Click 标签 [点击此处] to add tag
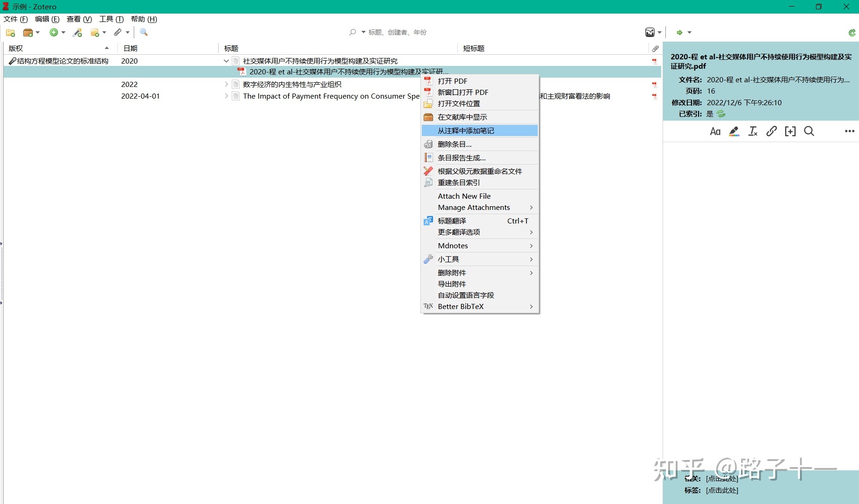This screenshot has width=859, height=504. pyautogui.click(x=722, y=490)
